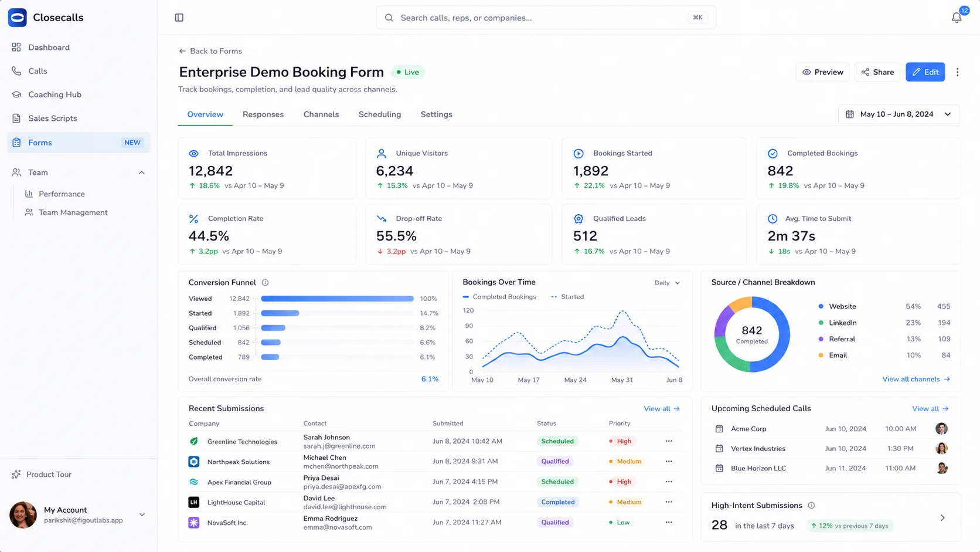Click the Drop-off Rate trend icon
Viewport: 980px width, 552px height.
[x=382, y=218]
